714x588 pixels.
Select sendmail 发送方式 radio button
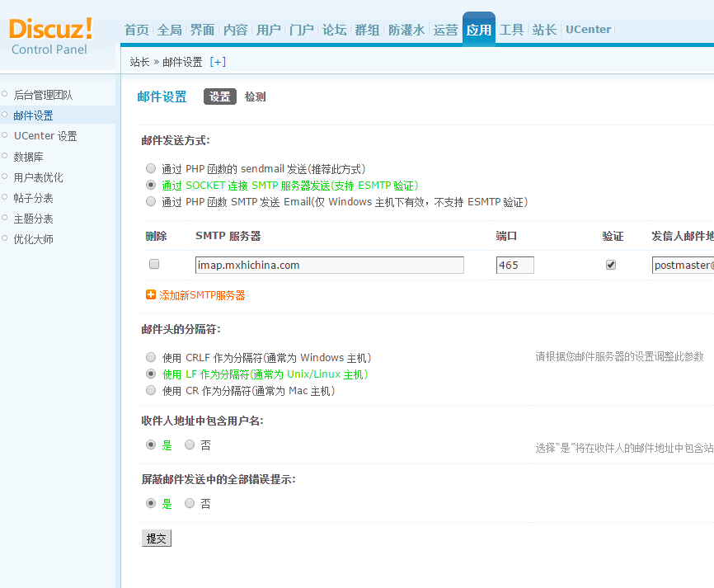click(151, 167)
